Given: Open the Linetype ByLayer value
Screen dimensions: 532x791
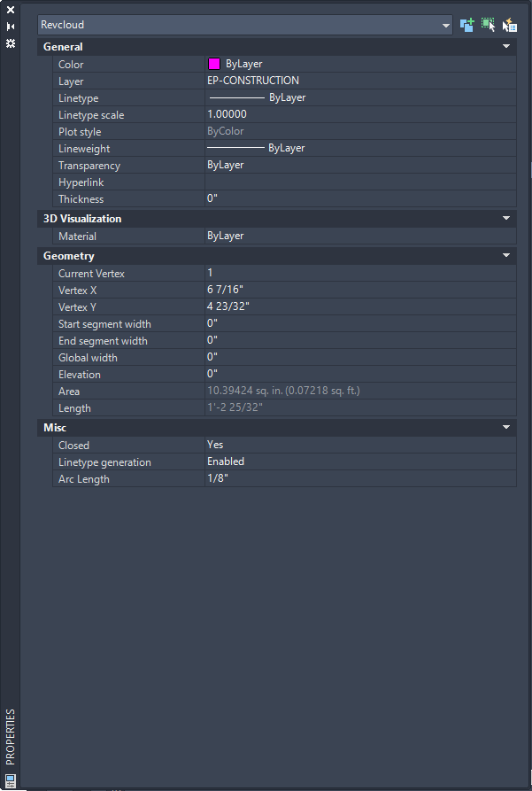Looking at the screenshot, I should click(x=360, y=97).
